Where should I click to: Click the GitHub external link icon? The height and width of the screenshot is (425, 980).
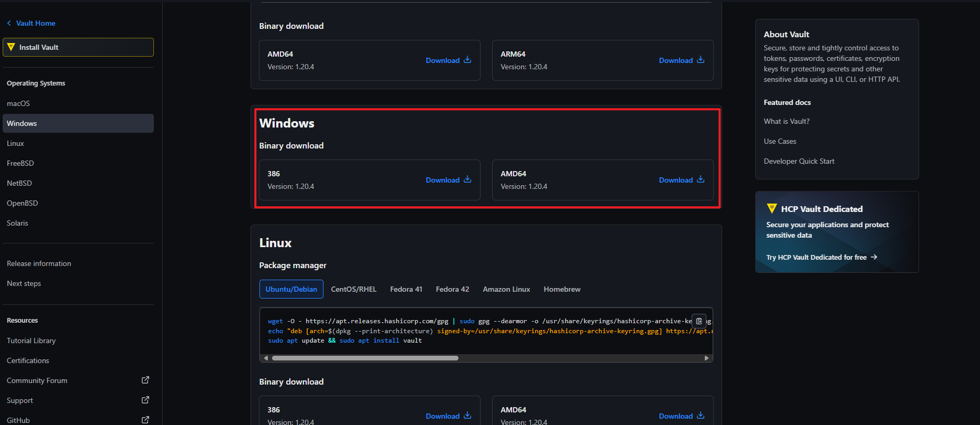click(145, 420)
